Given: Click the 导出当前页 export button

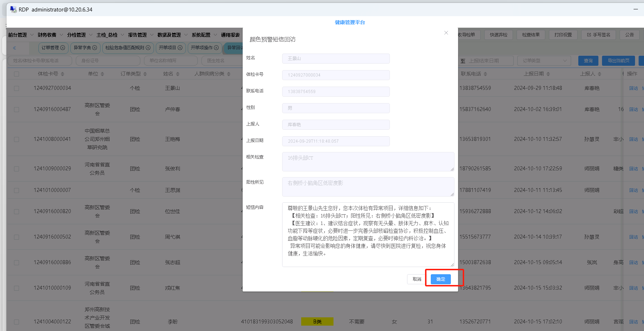Looking at the screenshot, I should 619,61.
